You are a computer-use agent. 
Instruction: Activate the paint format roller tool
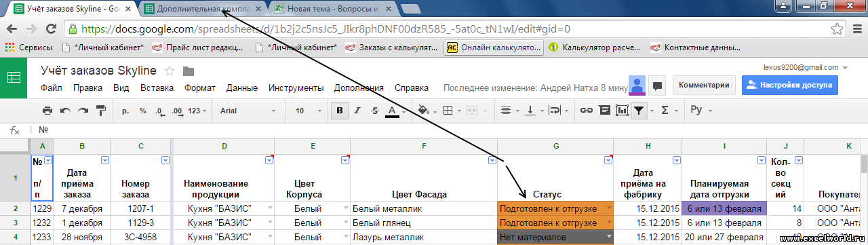[x=101, y=111]
